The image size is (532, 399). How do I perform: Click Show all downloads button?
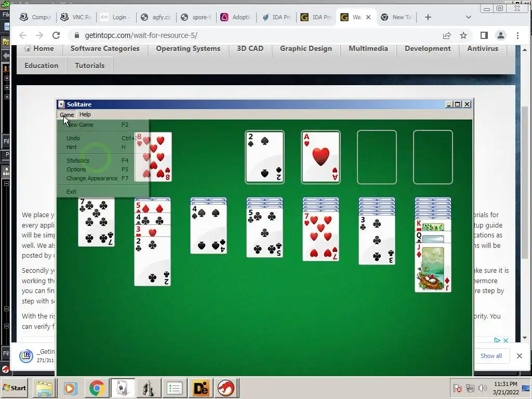491,355
